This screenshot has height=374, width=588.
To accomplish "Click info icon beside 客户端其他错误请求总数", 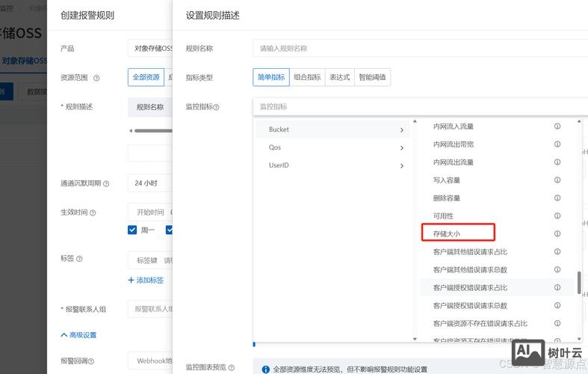I will pos(557,269).
